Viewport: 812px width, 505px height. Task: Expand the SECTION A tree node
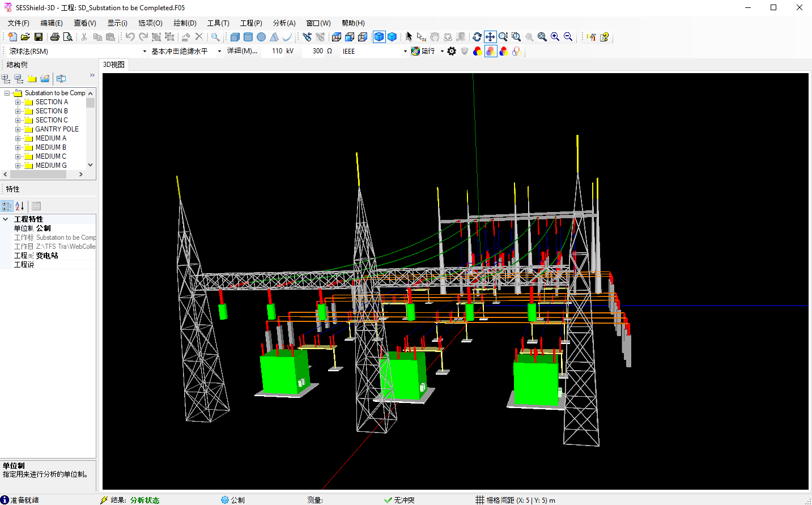18,102
